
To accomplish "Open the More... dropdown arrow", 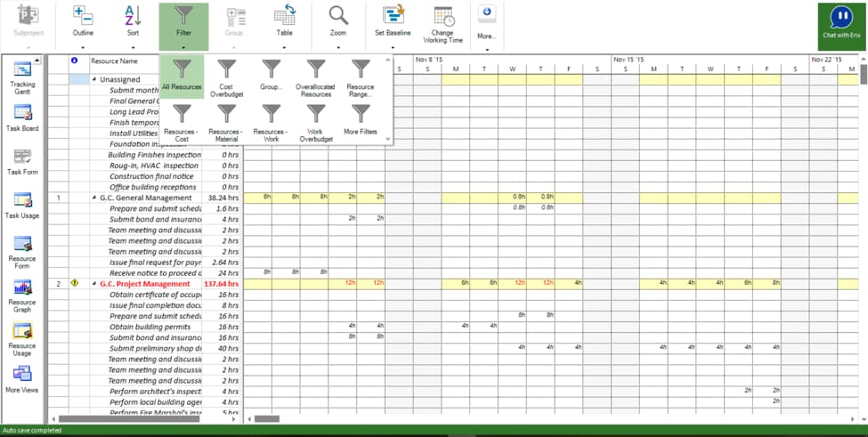I will pos(487,50).
